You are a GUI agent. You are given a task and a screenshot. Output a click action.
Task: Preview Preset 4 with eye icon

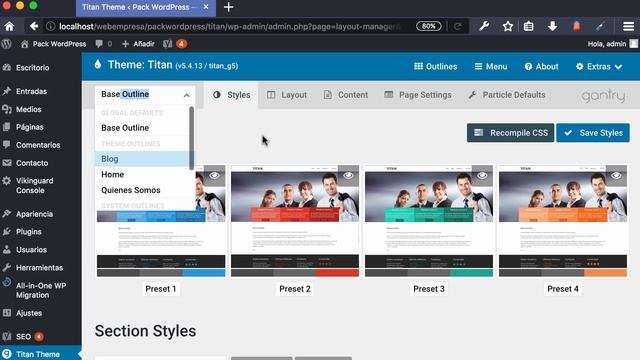click(x=616, y=176)
